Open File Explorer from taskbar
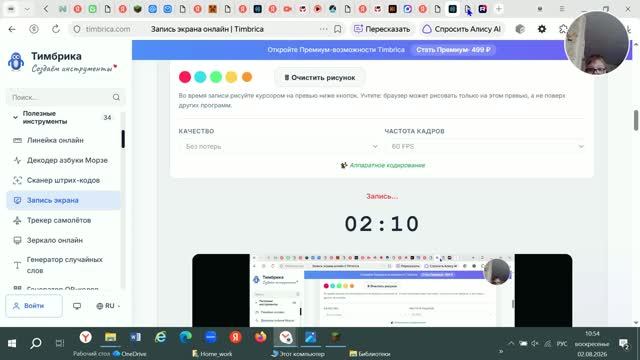 (110, 337)
